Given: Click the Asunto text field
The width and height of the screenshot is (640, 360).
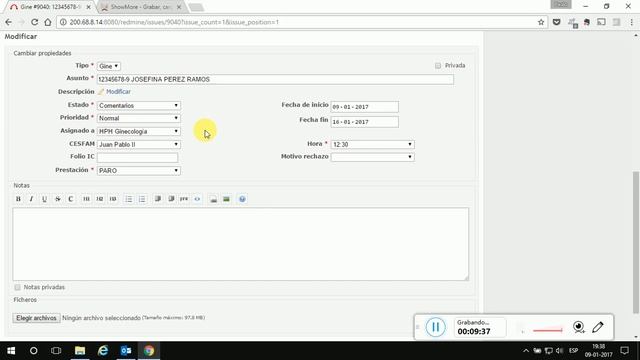Looking at the screenshot, I should coord(275,79).
